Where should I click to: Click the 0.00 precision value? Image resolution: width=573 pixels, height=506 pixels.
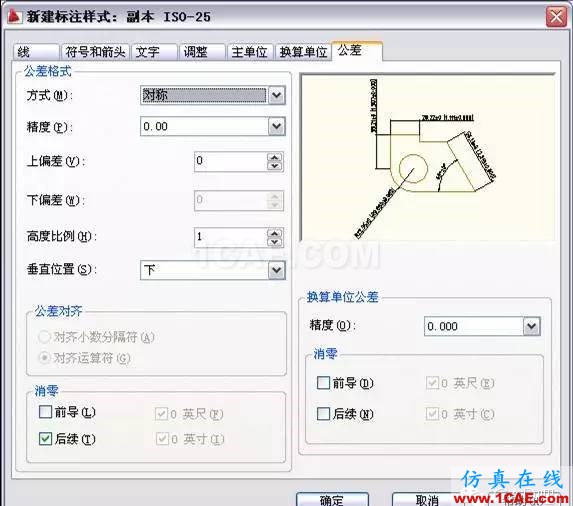(x=156, y=126)
